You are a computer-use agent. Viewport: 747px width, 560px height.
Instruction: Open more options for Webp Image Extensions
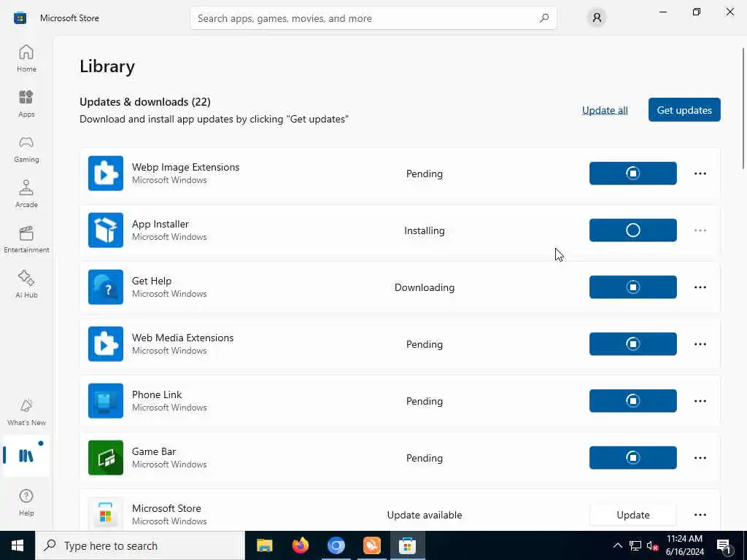(700, 174)
